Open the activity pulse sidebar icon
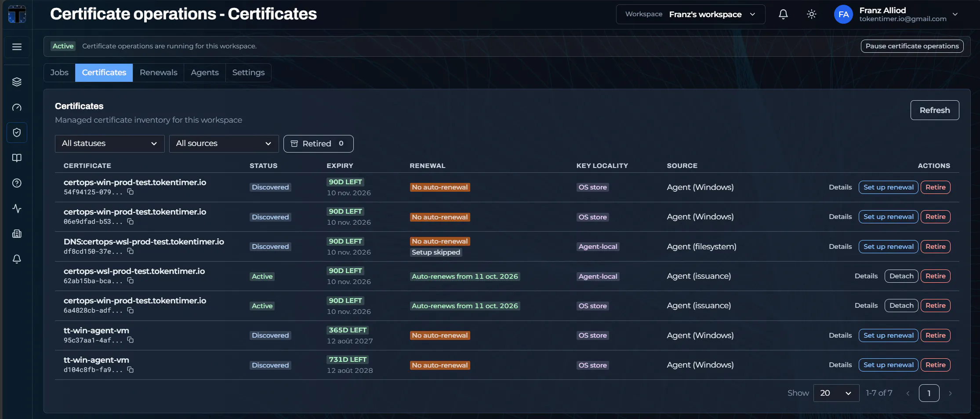Viewport: 980px width, 419px height. click(17, 208)
